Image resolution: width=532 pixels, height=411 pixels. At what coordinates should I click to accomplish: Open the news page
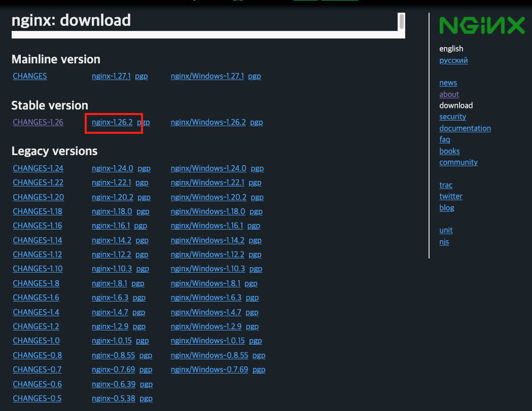tap(448, 83)
